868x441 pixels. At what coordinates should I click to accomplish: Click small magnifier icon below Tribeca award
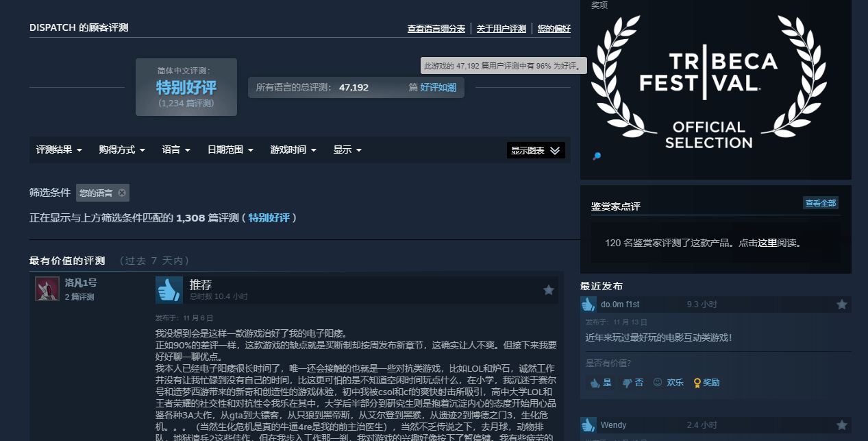pyautogui.click(x=596, y=156)
